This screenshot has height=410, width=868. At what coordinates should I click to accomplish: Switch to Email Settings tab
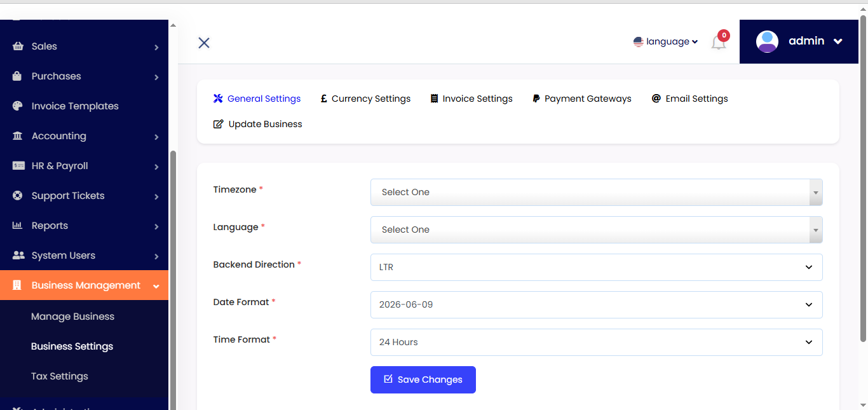pos(690,99)
